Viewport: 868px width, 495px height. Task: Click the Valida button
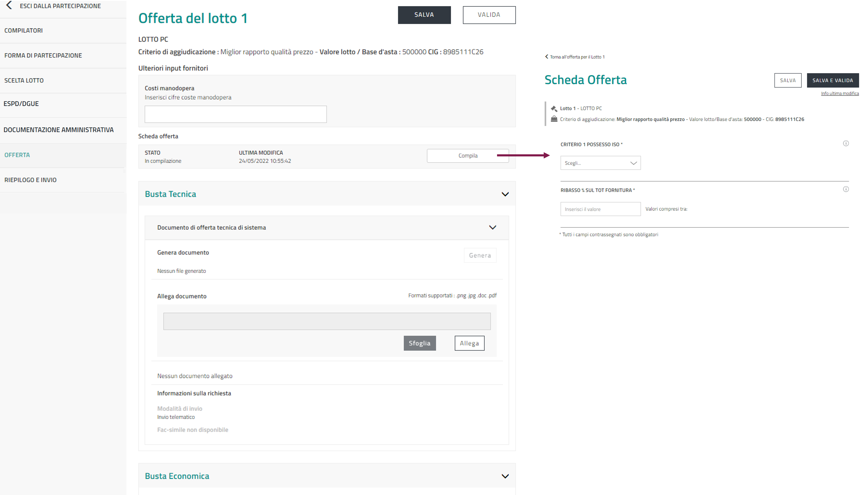coord(489,15)
